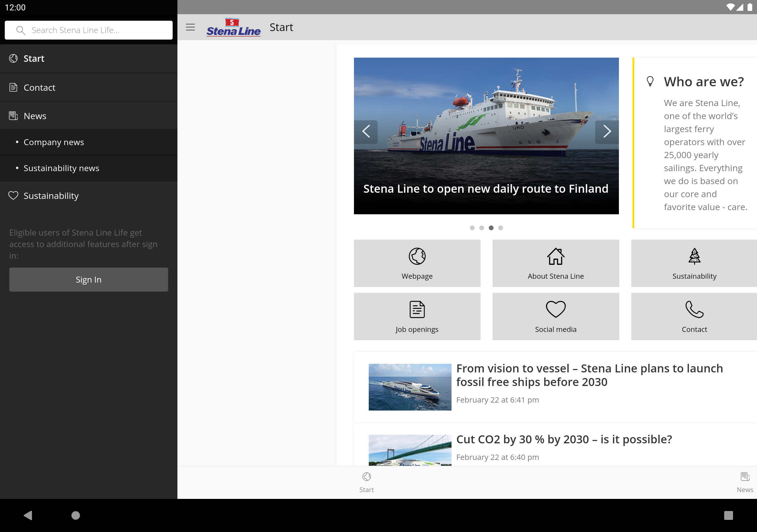The image size is (757, 532).
Task: Open the fossil free ships article title
Action: pyautogui.click(x=590, y=375)
